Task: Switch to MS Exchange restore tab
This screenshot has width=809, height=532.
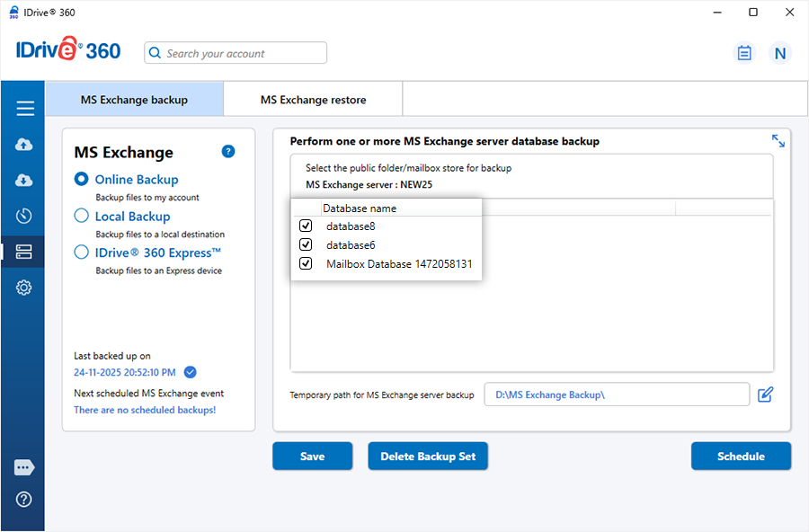Action: pos(313,100)
